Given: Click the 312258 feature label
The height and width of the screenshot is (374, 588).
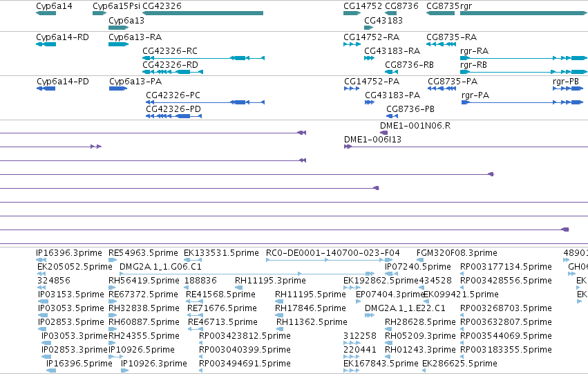Looking at the screenshot, I should coord(359,335).
